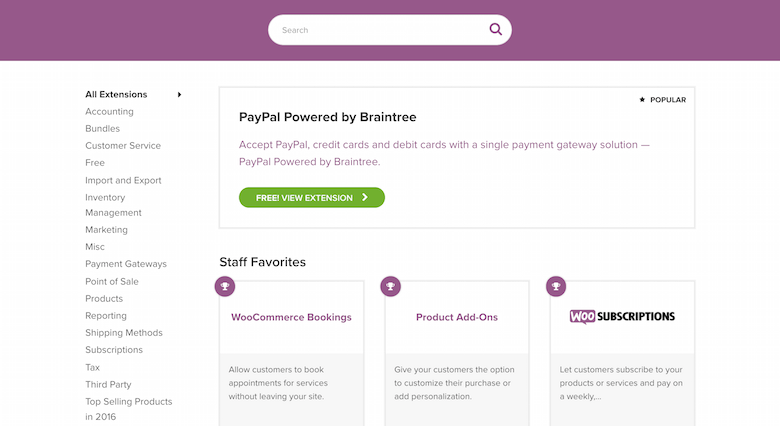780x426 pixels.
Task: Open the Product Add-Ons extension
Action: (457, 317)
